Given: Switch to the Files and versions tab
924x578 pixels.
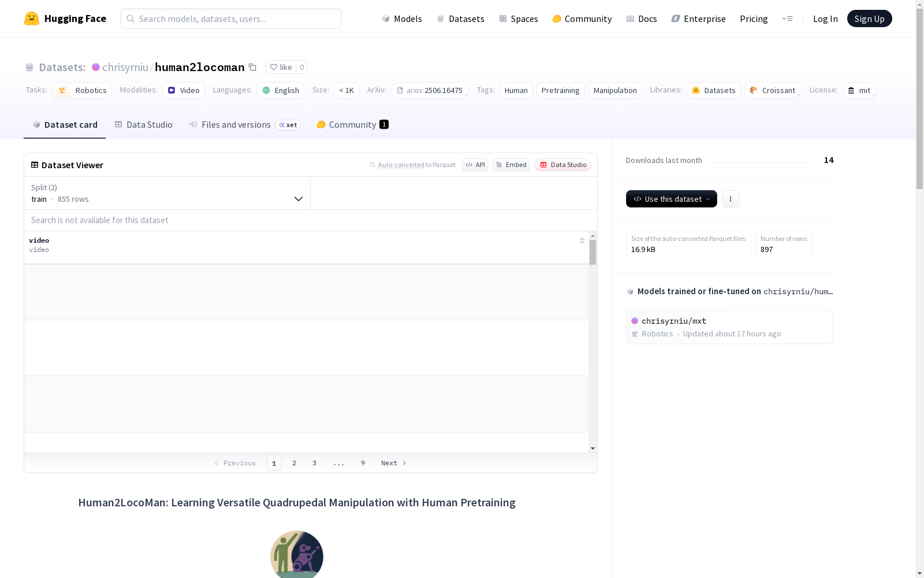Looking at the screenshot, I should (x=244, y=124).
